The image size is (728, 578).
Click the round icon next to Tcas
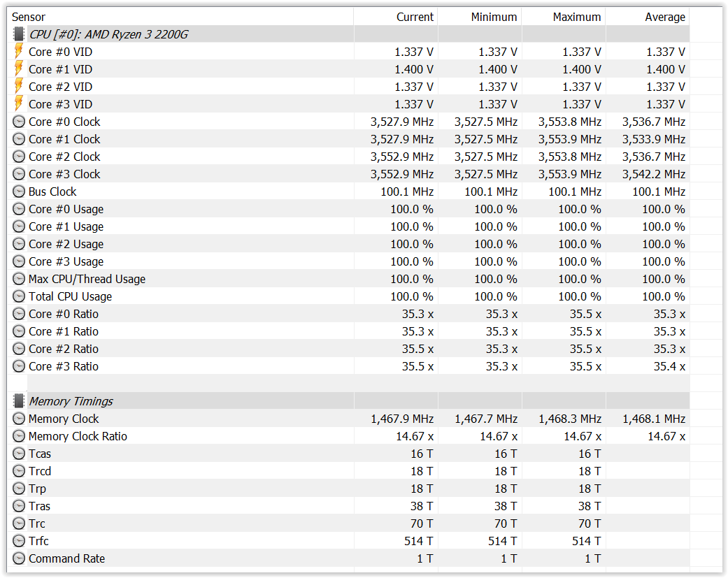click(x=19, y=454)
